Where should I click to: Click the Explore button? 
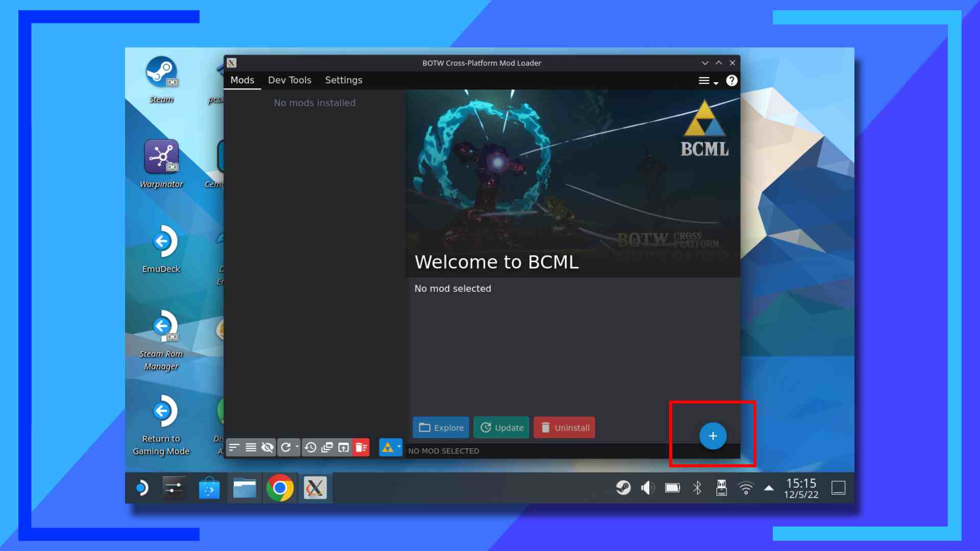point(440,428)
